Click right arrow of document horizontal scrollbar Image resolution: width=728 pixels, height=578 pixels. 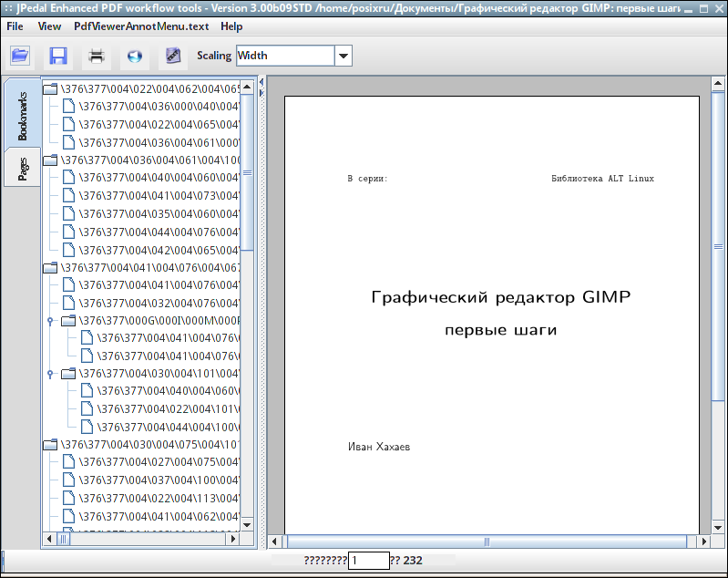(x=704, y=542)
